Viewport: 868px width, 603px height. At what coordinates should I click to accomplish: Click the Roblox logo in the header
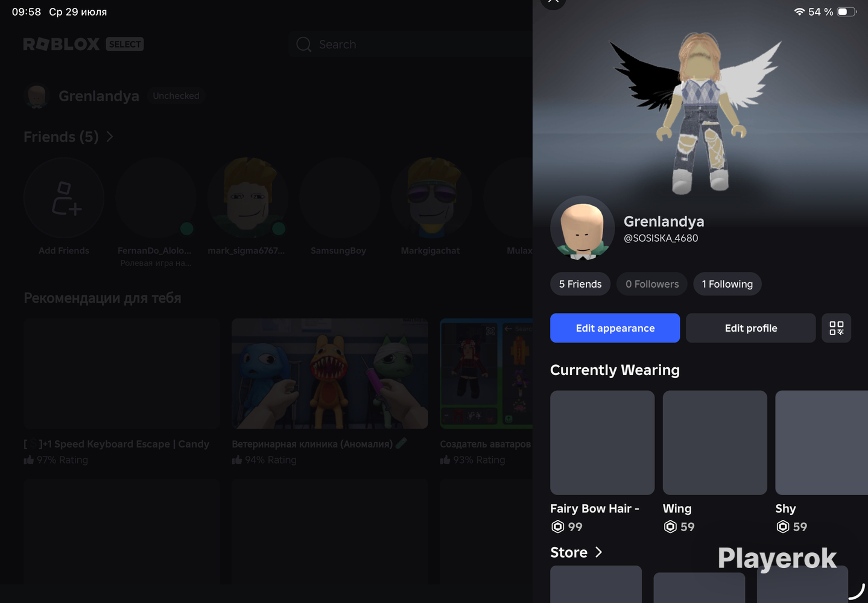pyautogui.click(x=62, y=44)
